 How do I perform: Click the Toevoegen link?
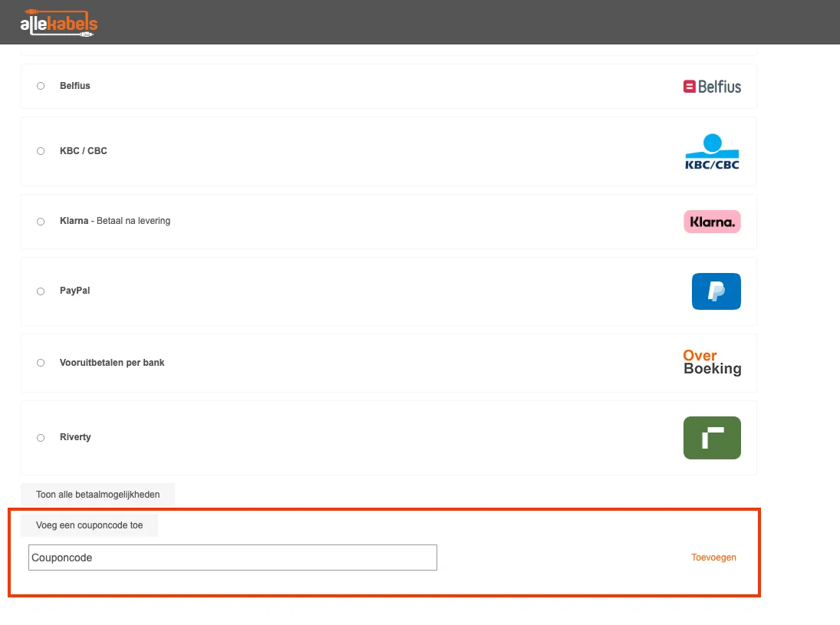[x=713, y=558]
